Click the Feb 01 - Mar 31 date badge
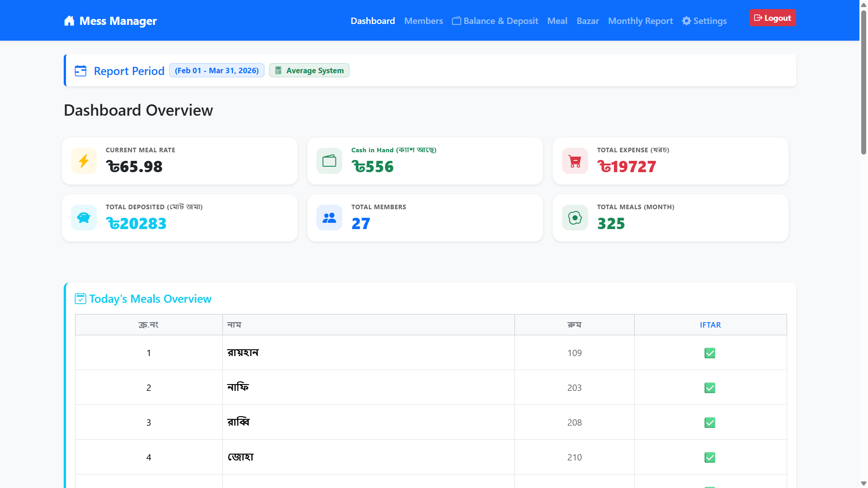Screen dimensions: 868x488 217,70
